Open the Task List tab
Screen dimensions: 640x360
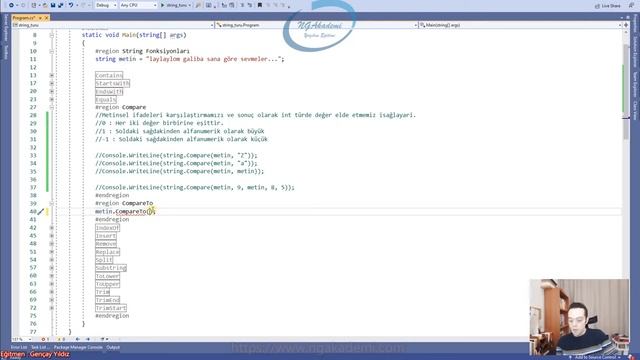(x=40, y=347)
